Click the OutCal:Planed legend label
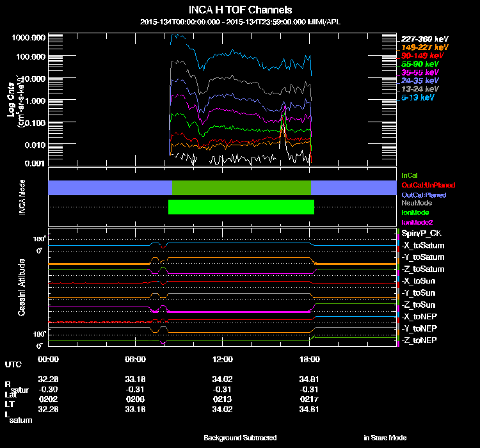The width and height of the screenshot is (480, 448). [x=424, y=195]
